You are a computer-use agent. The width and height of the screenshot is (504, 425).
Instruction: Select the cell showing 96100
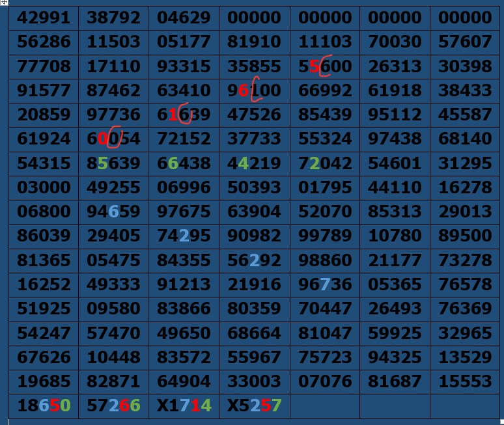click(x=254, y=90)
